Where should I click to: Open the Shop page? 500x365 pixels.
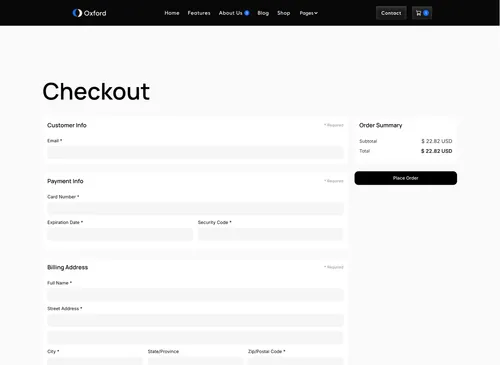284,13
